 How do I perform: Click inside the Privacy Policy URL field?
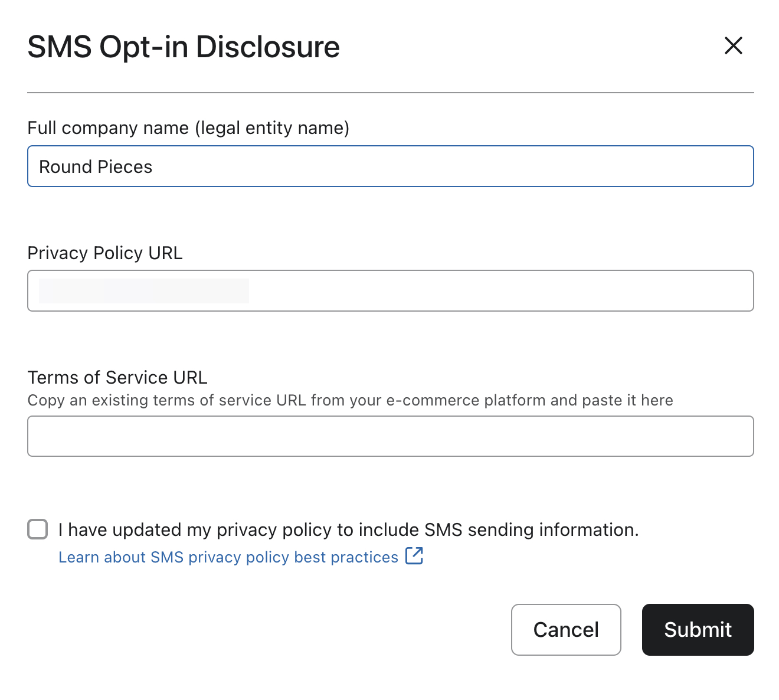click(x=390, y=290)
